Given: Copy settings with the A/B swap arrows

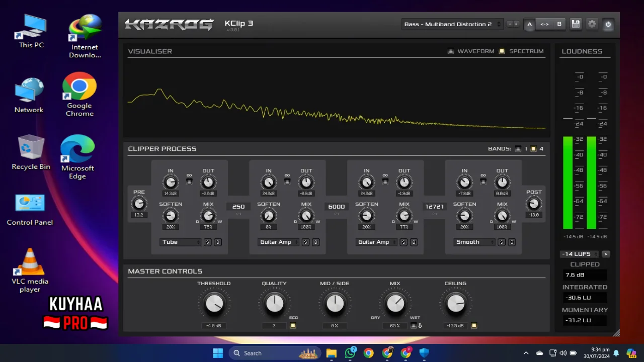Looking at the screenshot, I should click(544, 24).
